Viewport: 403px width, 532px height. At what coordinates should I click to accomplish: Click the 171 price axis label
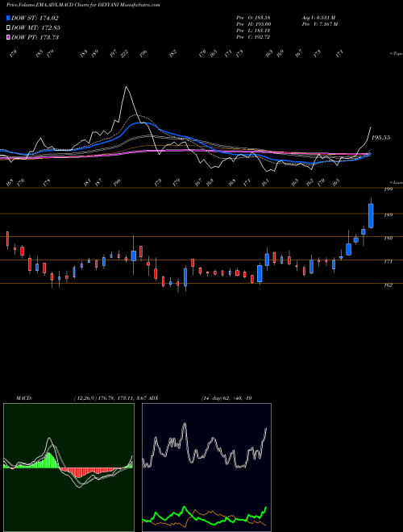click(x=388, y=262)
